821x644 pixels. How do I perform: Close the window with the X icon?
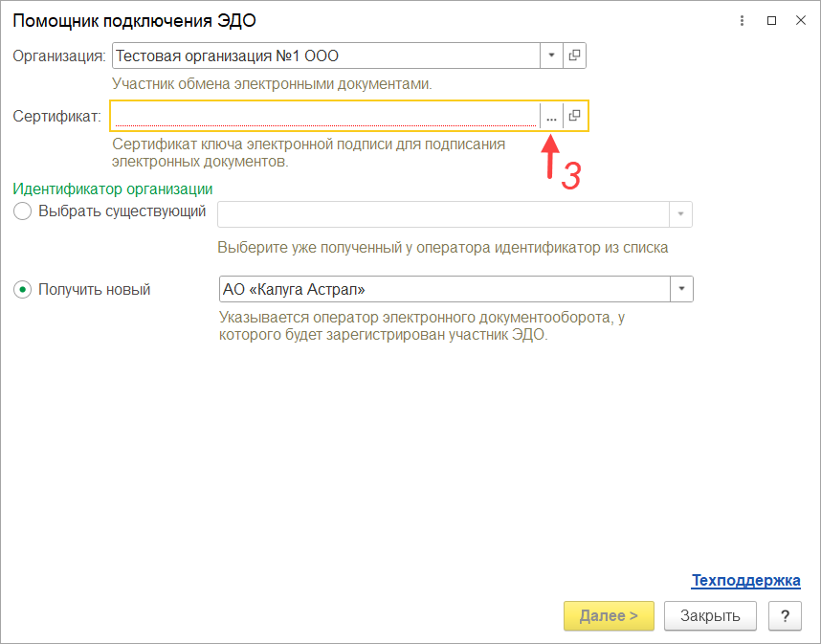[800, 20]
